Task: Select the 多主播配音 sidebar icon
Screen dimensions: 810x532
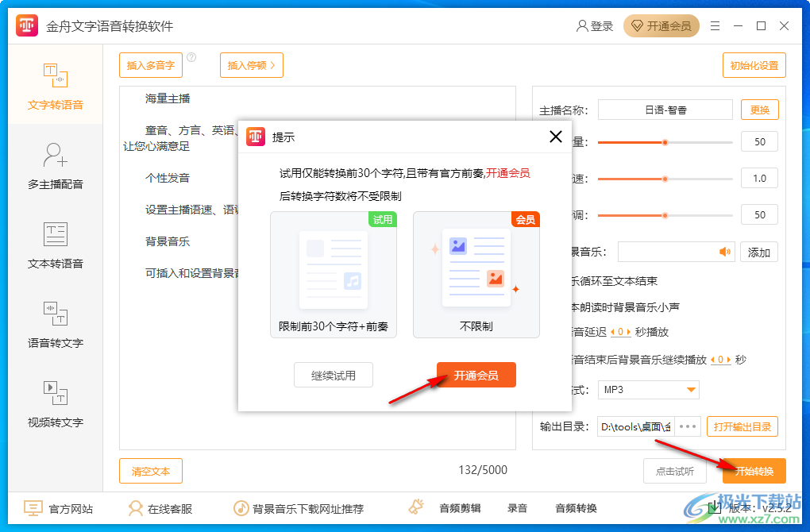Action: [56, 163]
